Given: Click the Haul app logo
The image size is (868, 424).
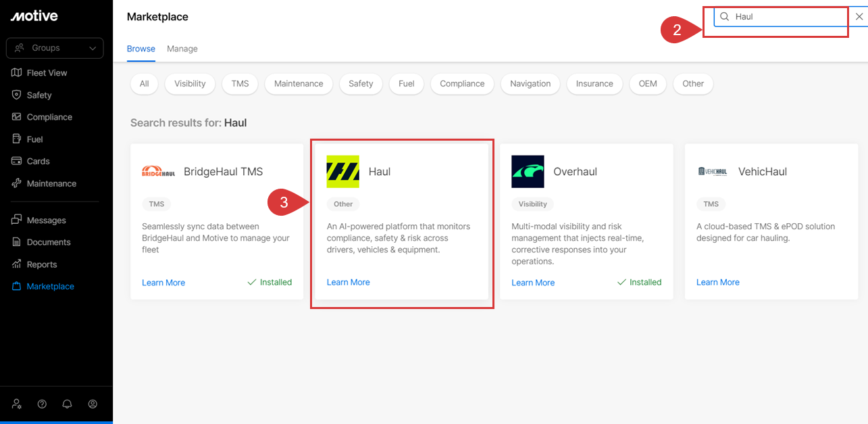Looking at the screenshot, I should pyautogui.click(x=343, y=172).
